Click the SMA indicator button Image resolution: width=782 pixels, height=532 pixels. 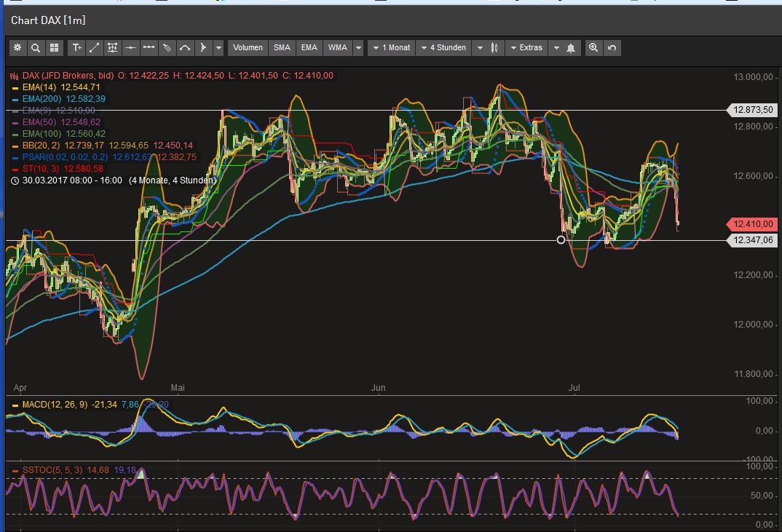(x=282, y=47)
